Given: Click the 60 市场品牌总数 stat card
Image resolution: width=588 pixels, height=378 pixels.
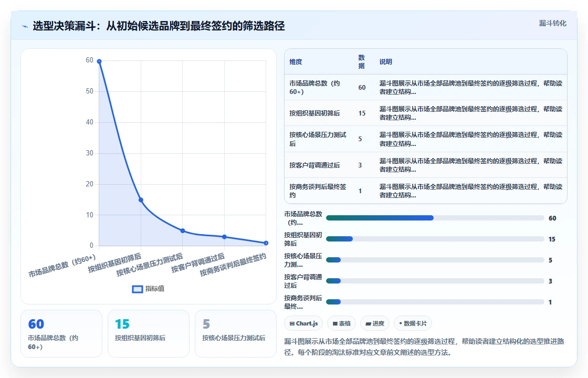Looking at the screenshot, I should click(x=61, y=334).
